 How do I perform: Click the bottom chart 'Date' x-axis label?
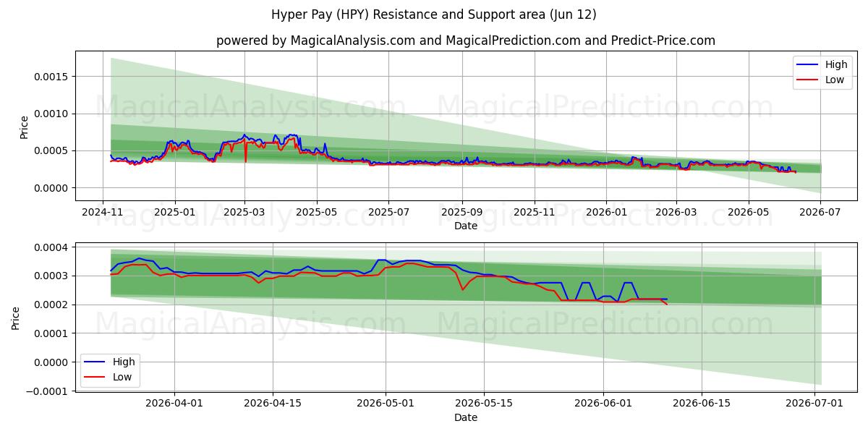tap(466, 417)
